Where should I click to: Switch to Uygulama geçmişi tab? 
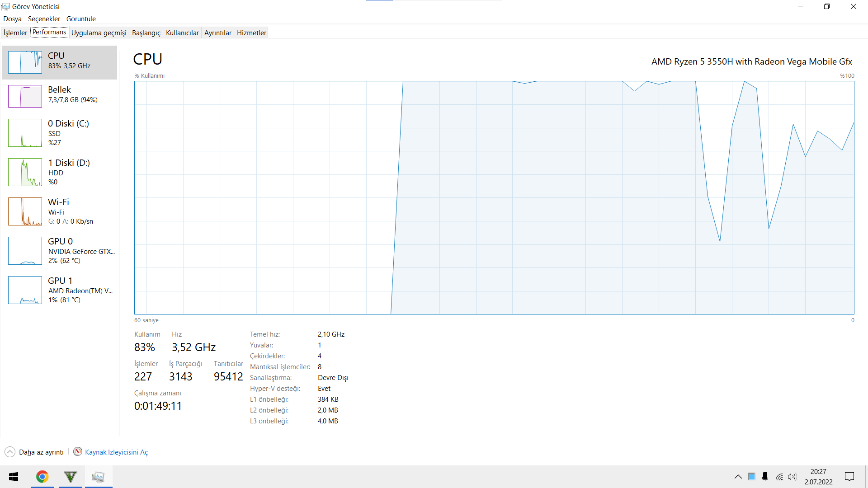click(99, 33)
